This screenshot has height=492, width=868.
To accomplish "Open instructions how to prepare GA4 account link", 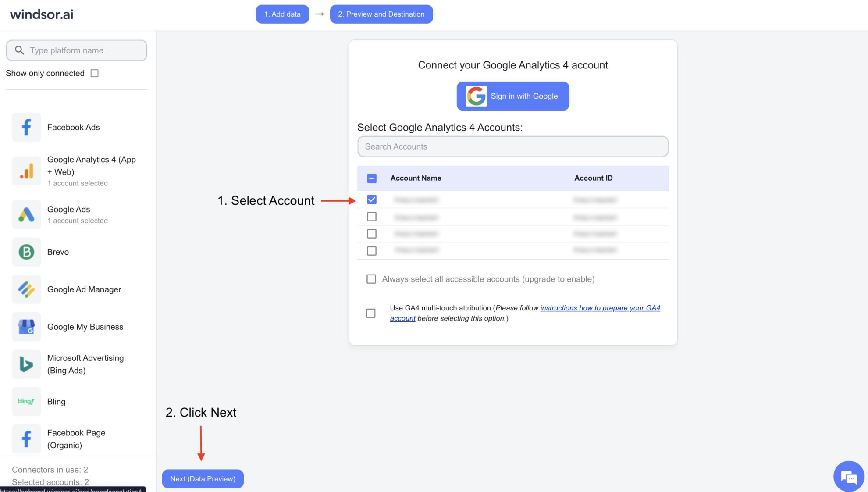I will pyautogui.click(x=600, y=308).
